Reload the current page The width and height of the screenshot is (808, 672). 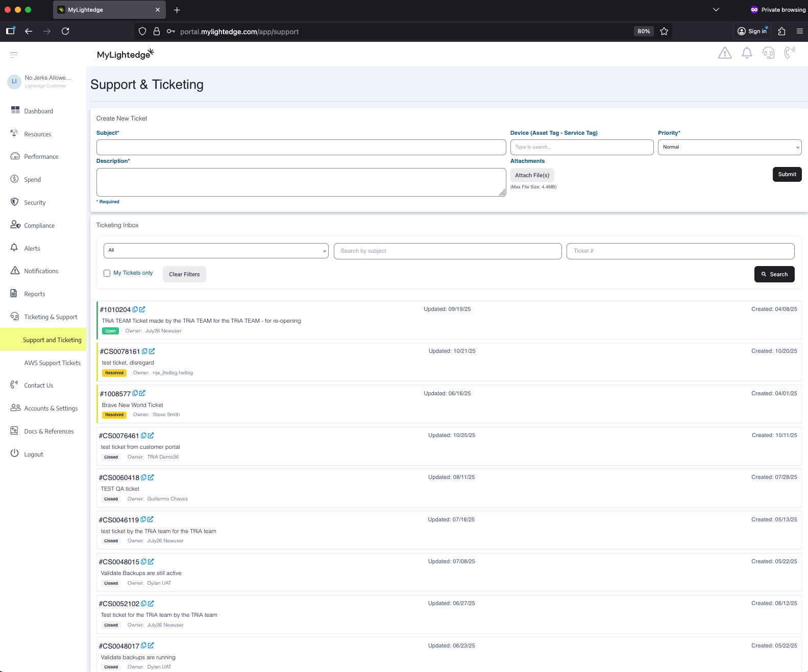click(x=65, y=31)
